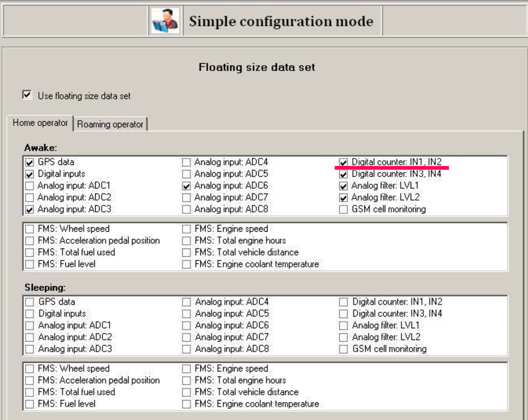Toggle Awake Digital counter IN1, IN2 checkbox
Screen dimensions: 528x420
point(343,163)
